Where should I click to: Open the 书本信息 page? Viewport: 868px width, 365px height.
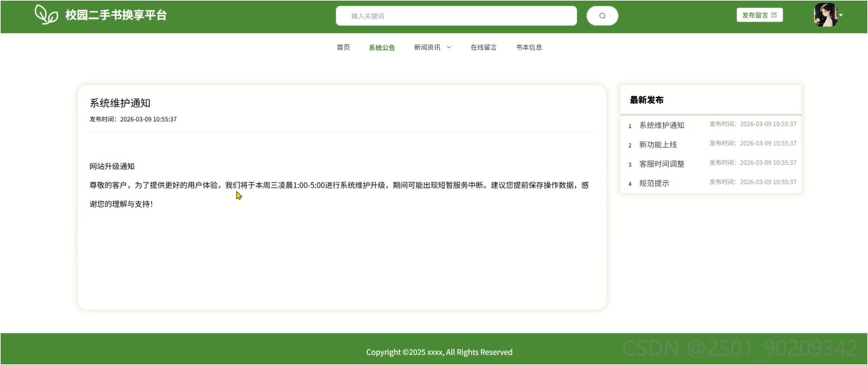(529, 47)
